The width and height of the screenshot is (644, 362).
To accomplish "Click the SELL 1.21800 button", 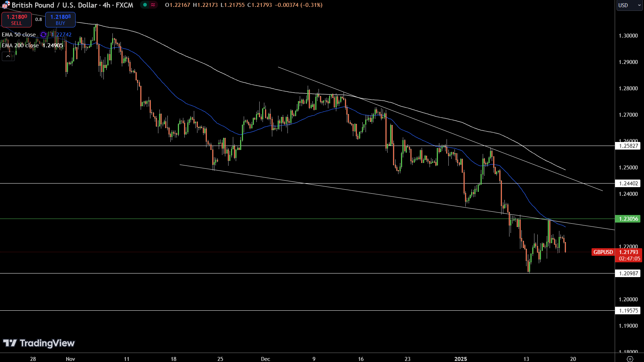I will (x=17, y=20).
